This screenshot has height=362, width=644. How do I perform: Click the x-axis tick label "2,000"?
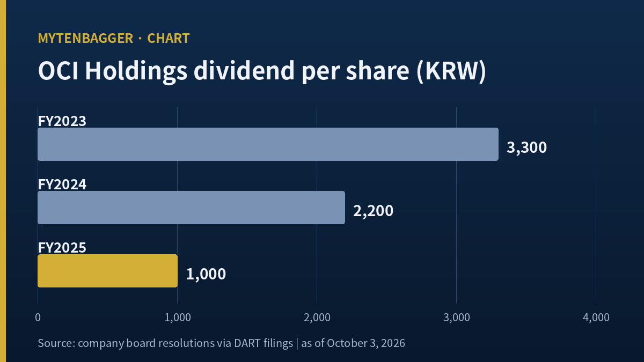(x=317, y=317)
